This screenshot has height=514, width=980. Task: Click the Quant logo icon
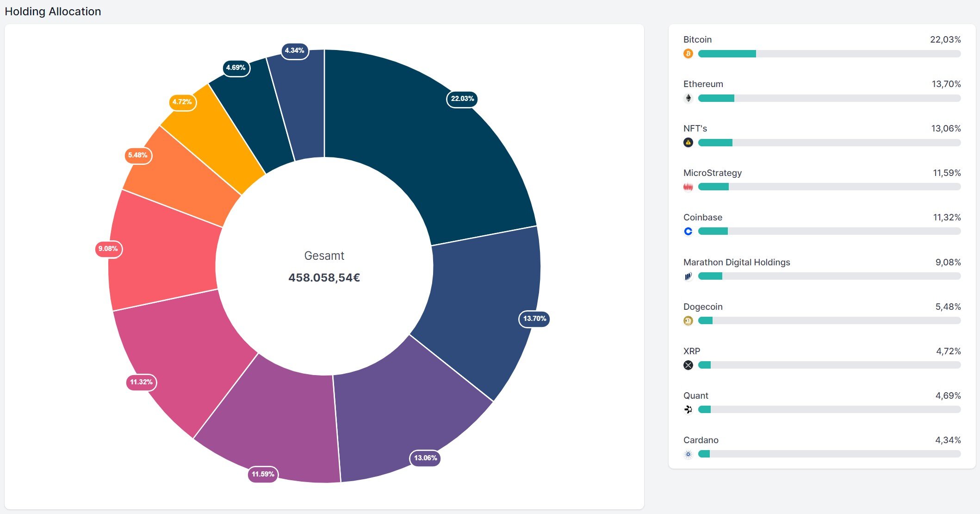pos(688,409)
